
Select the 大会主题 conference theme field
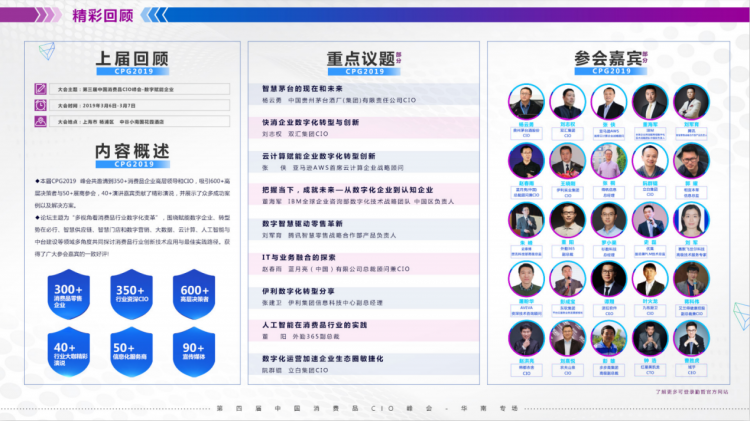click(139, 89)
